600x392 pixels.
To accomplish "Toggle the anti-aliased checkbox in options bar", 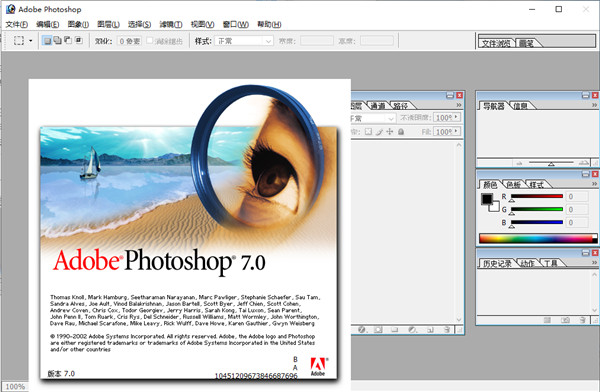I will click(150, 40).
